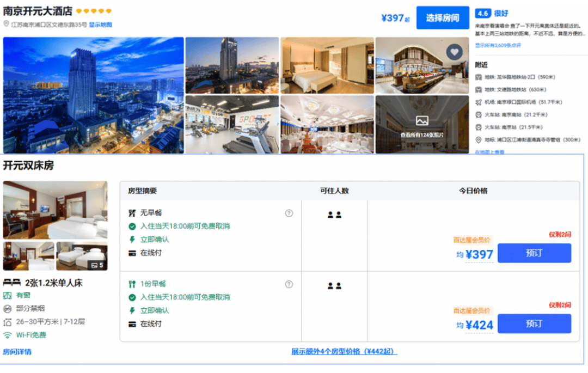Click 入住当天18:00前可免费取消 in 无早餐 row
This screenshot has width=588, height=373.
185,227
